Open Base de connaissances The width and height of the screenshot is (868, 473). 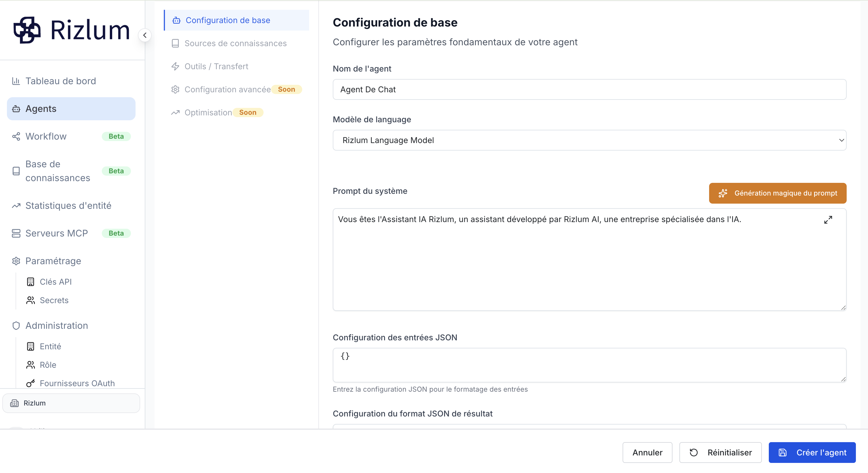coord(71,171)
